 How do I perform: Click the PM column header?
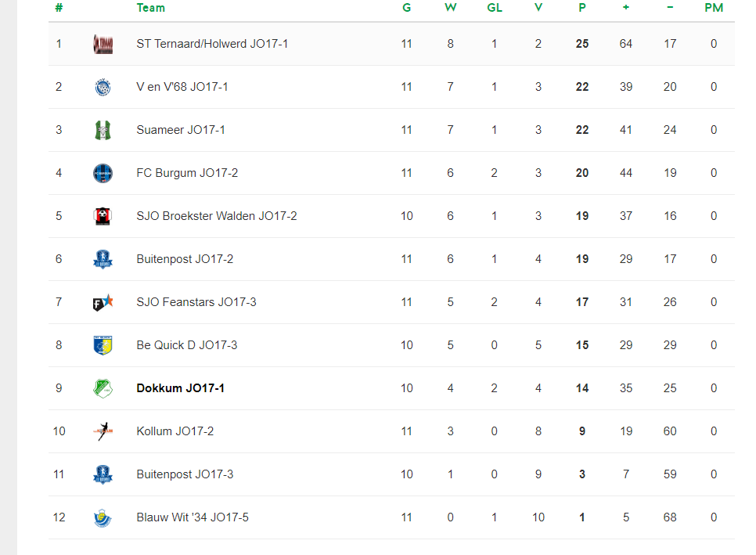714,8
